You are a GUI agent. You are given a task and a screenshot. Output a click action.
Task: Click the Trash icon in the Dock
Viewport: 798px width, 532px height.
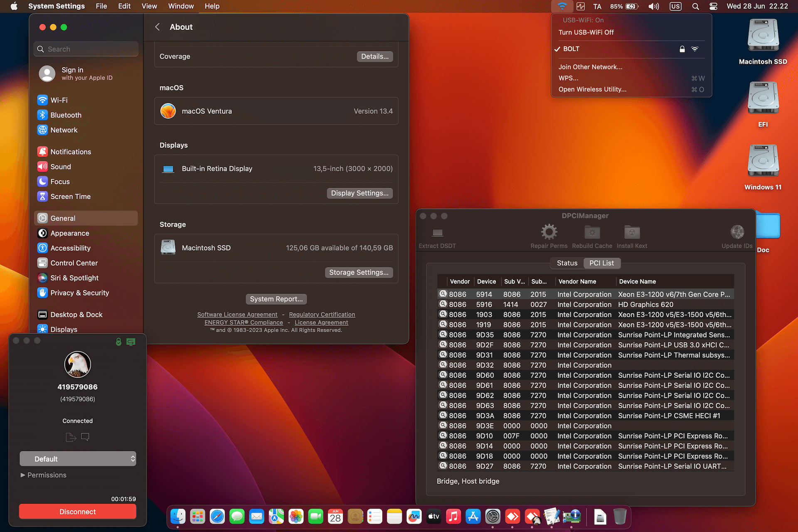click(620, 517)
